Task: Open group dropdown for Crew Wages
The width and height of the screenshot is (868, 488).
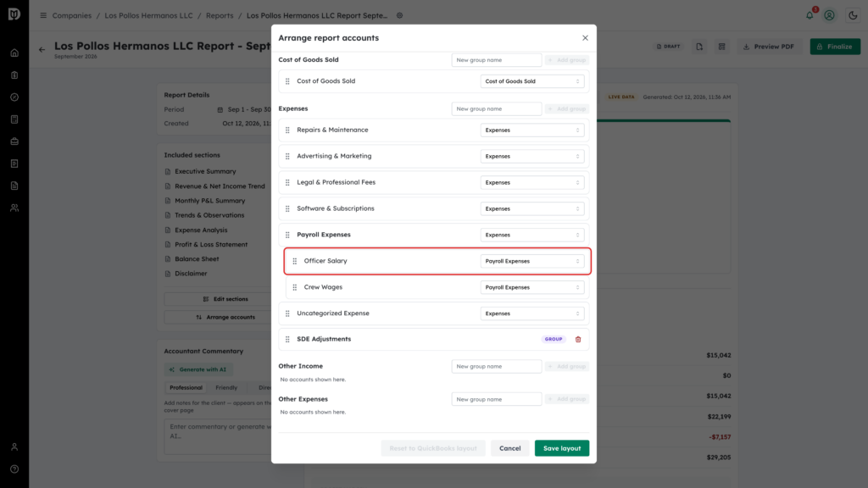Action: (532, 287)
